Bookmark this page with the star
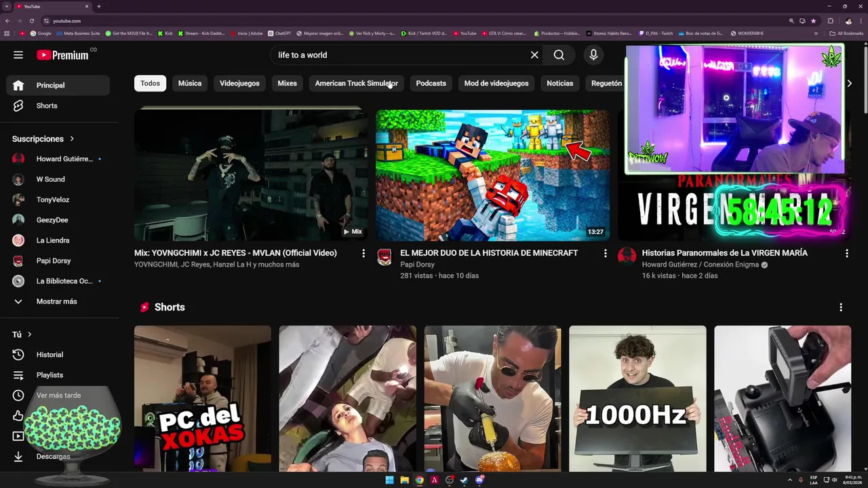The height and width of the screenshot is (488, 868). 813,21
